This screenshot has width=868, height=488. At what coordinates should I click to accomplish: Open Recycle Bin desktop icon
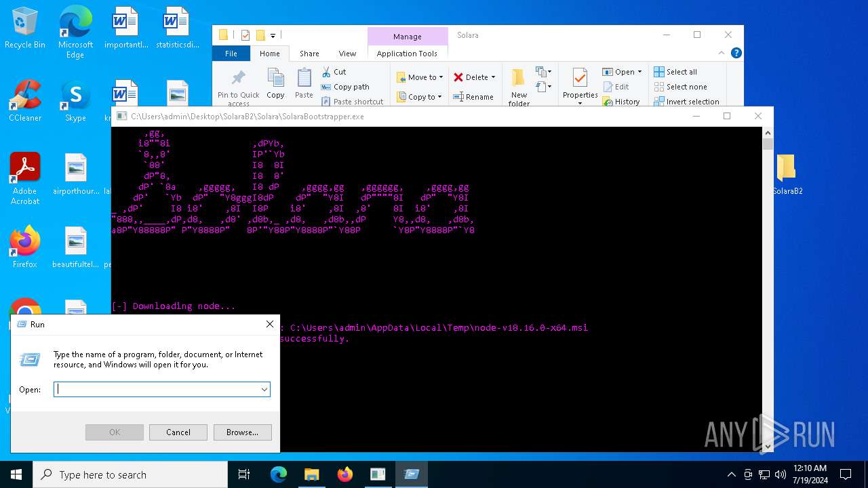pyautogui.click(x=25, y=28)
